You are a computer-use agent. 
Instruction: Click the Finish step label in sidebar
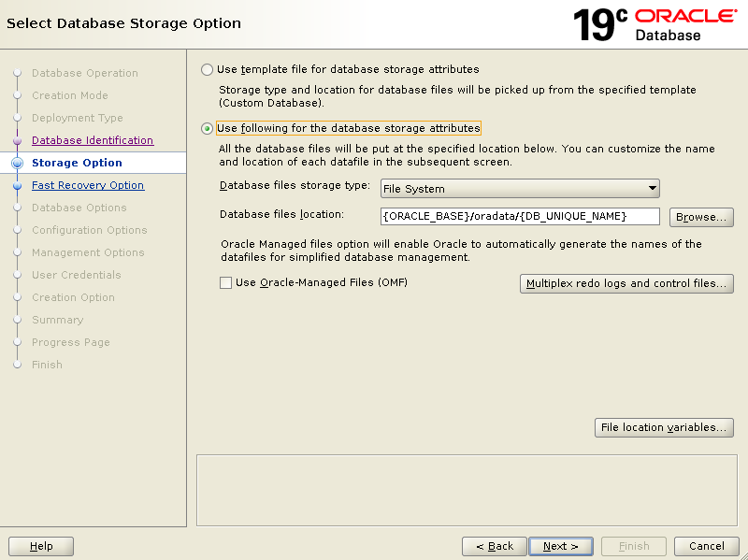coord(47,365)
